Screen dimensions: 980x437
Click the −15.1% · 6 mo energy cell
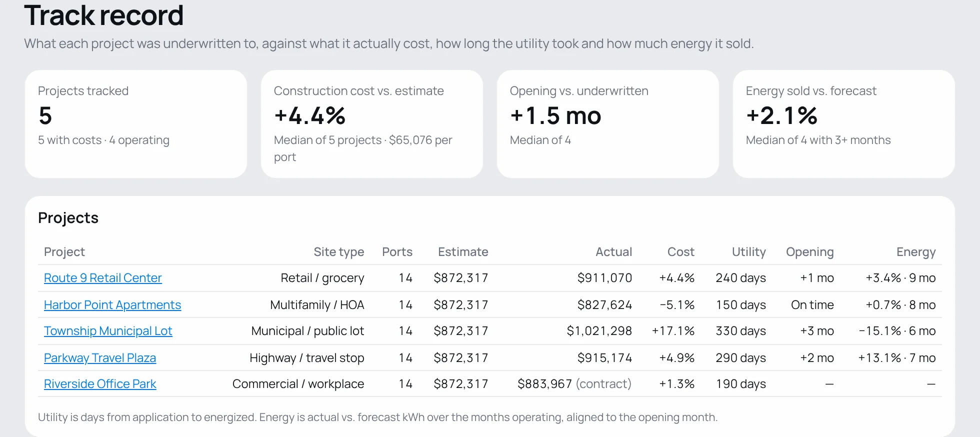pos(897,331)
